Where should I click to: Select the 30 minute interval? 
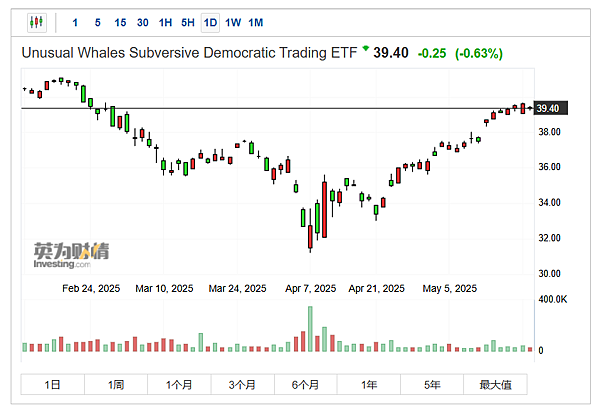[143, 23]
